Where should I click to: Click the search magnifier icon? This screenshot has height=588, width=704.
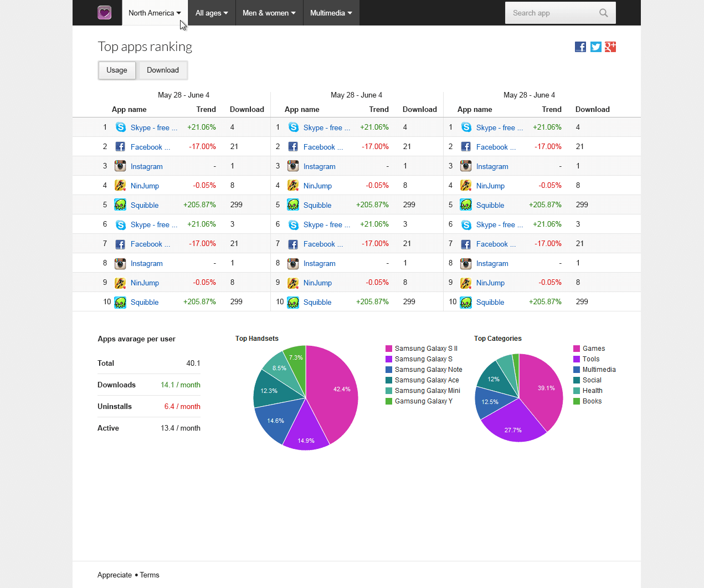tap(604, 13)
